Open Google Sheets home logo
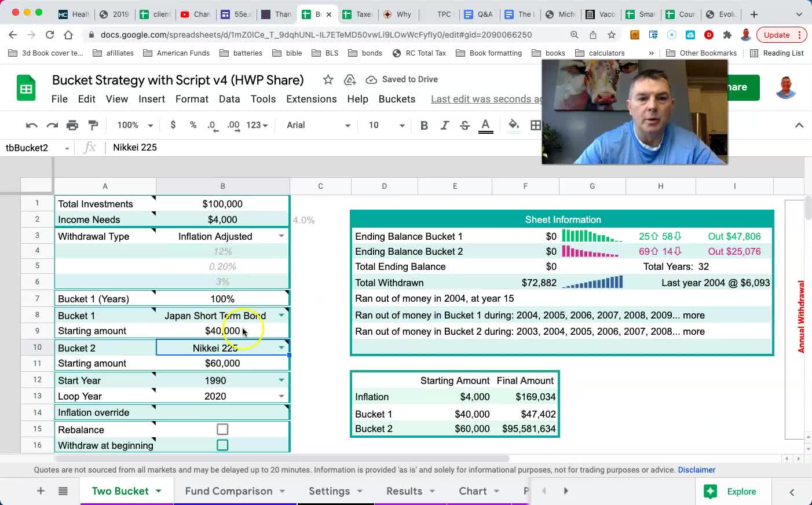The image size is (812, 505). click(x=26, y=89)
